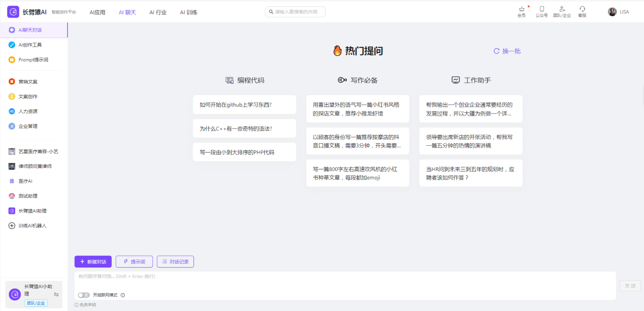The height and width of the screenshot is (311, 644).
Task: Toggle the 开启联网模式 switch
Action: [x=84, y=295]
